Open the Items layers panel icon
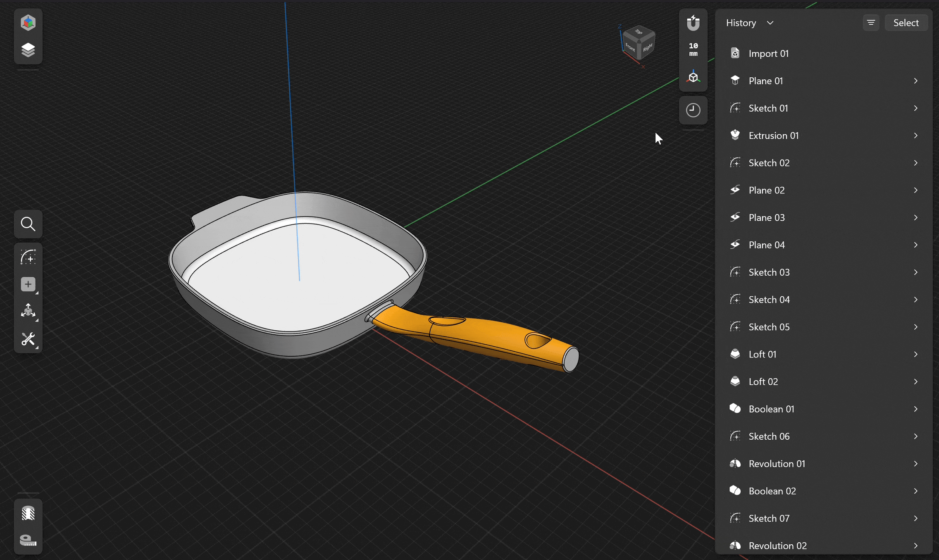Viewport: 939px width, 560px height. (28, 50)
